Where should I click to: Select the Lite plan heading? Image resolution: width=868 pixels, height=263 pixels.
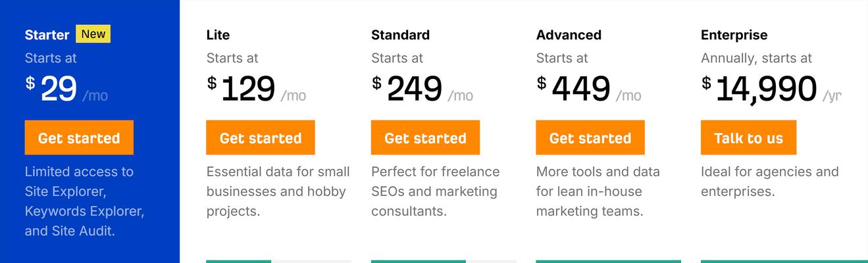(x=218, y=35)
